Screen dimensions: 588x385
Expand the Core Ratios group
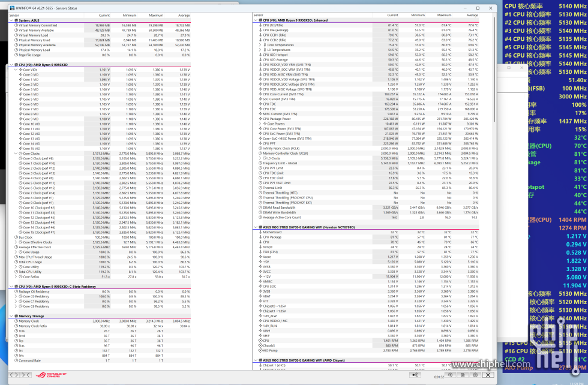click(16, 276)
